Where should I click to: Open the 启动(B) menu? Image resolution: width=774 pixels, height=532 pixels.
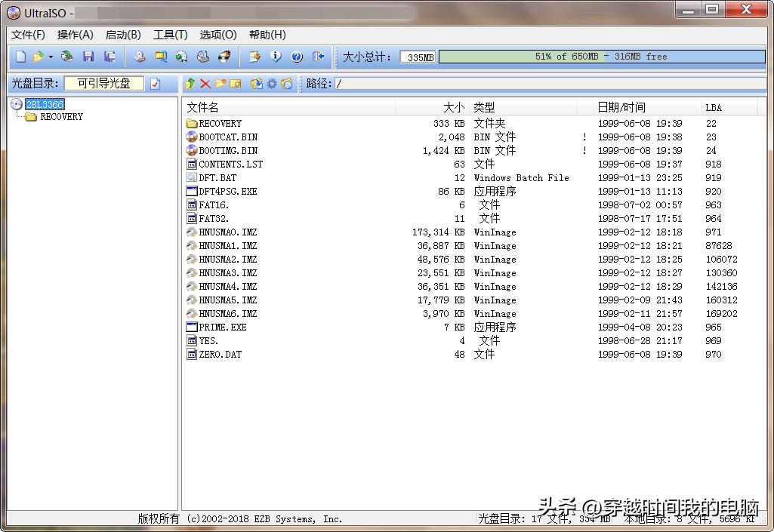pos(123,35)
